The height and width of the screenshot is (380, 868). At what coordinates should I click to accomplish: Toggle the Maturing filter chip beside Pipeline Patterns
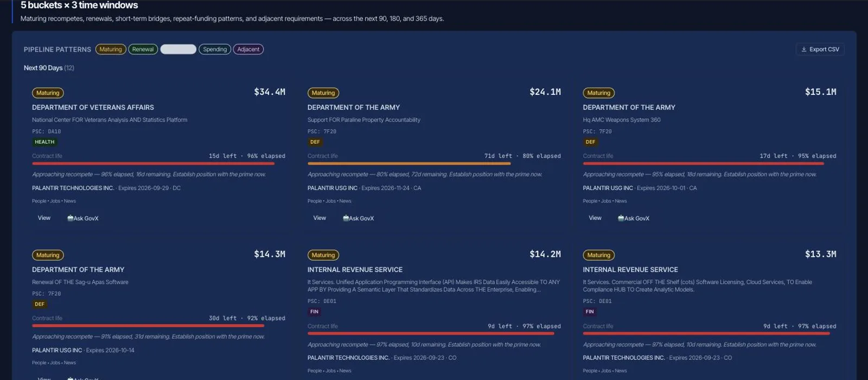[111, 49]
